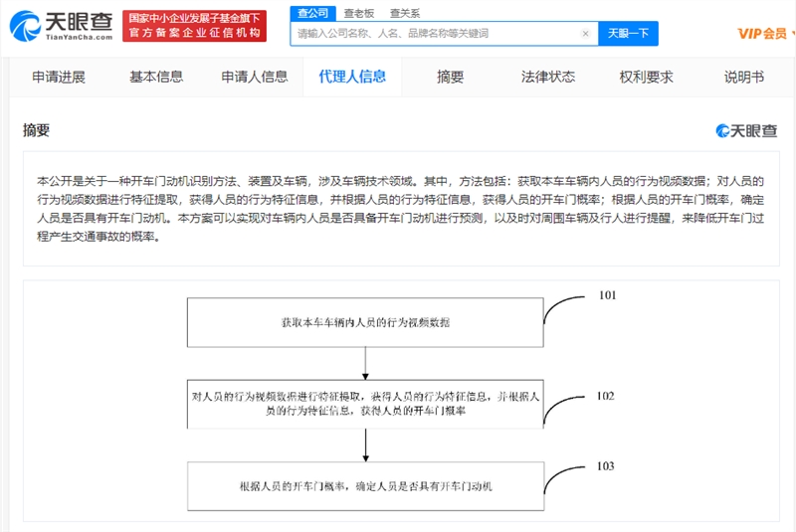Select the 查关系 search tab
The height and width of the screenshot is (532, 796).
[x=405, y=14]
